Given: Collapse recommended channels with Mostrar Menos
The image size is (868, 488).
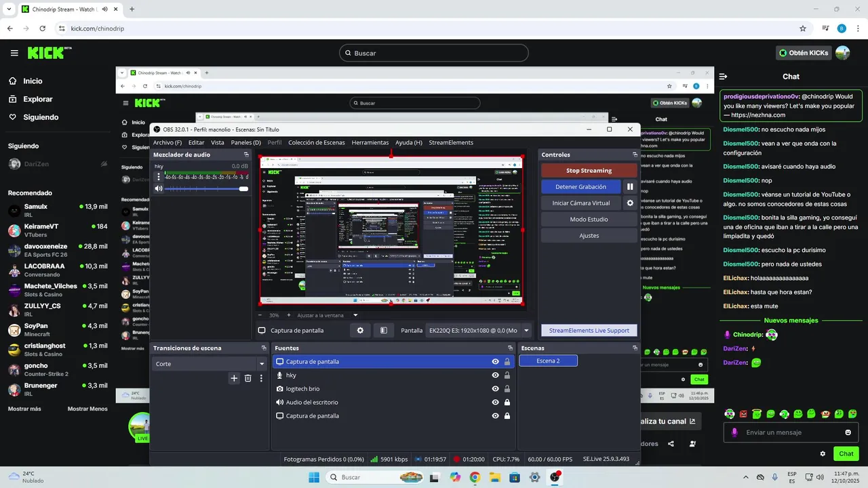Looking at the screenshot, I should (87, 409).
